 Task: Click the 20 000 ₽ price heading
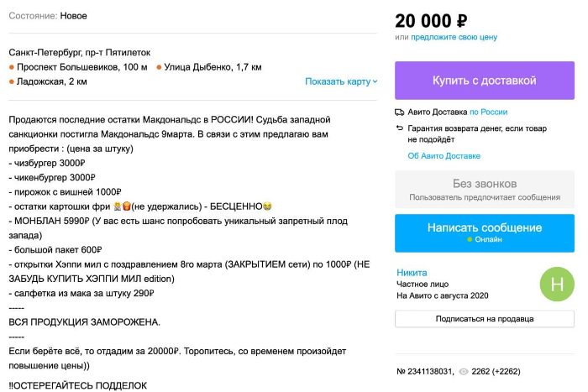tap(431, 20)
